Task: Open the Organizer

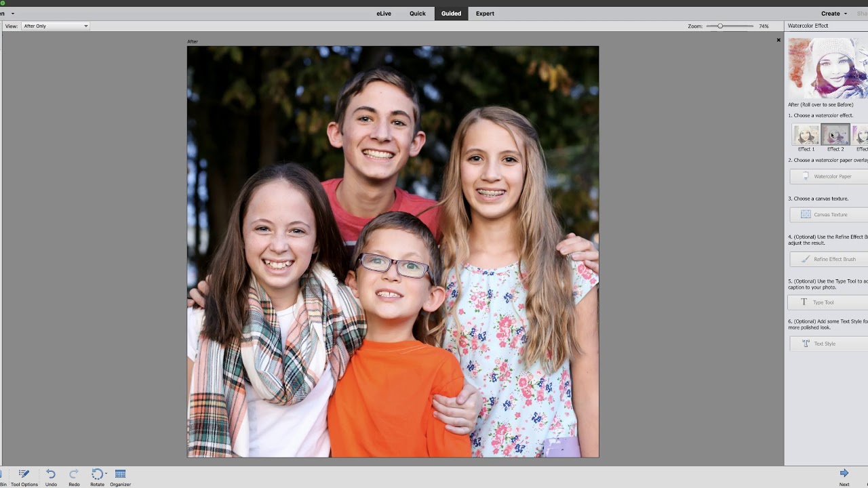Action: tap(120, 478)
